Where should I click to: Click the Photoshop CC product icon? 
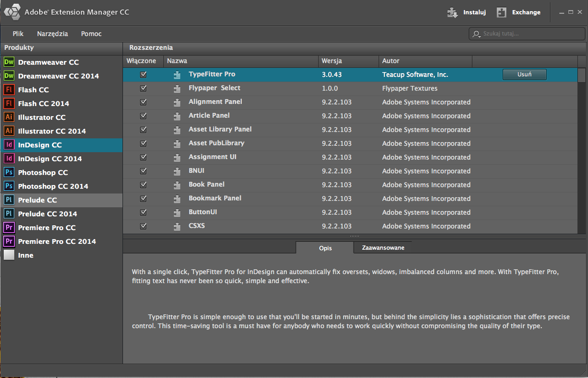9,172
